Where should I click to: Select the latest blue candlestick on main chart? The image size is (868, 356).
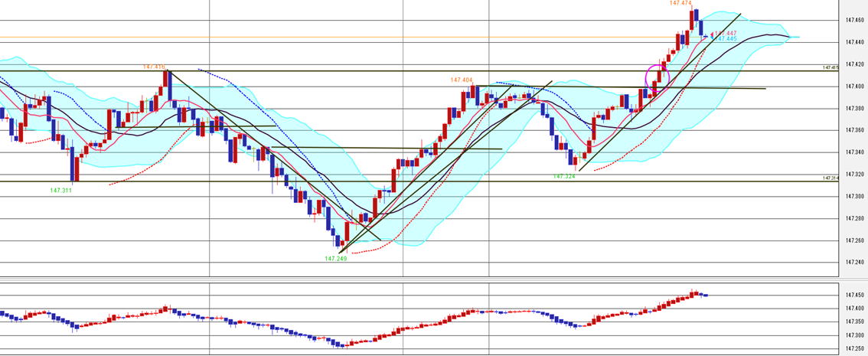(x=702, y=28)
